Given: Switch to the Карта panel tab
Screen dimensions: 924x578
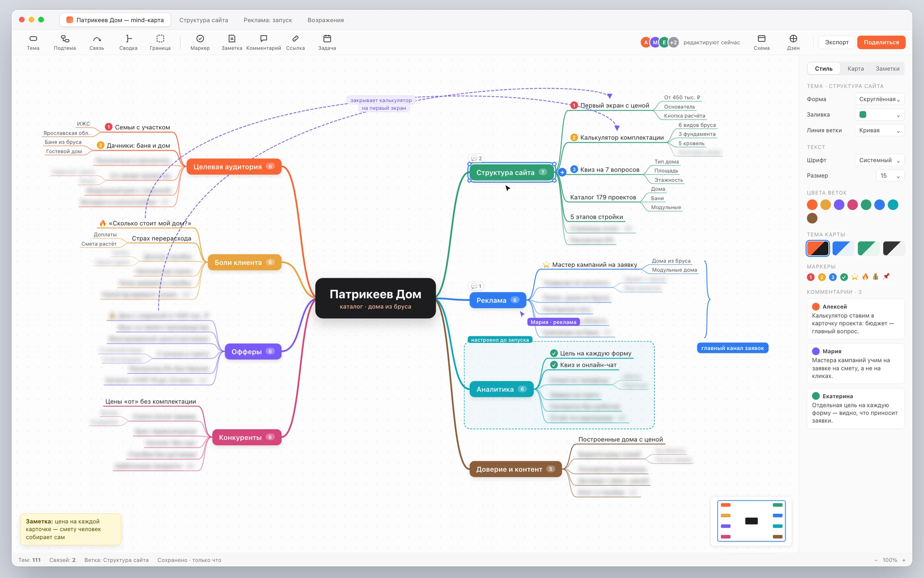Looking at the screenshot, I should 856,69.
